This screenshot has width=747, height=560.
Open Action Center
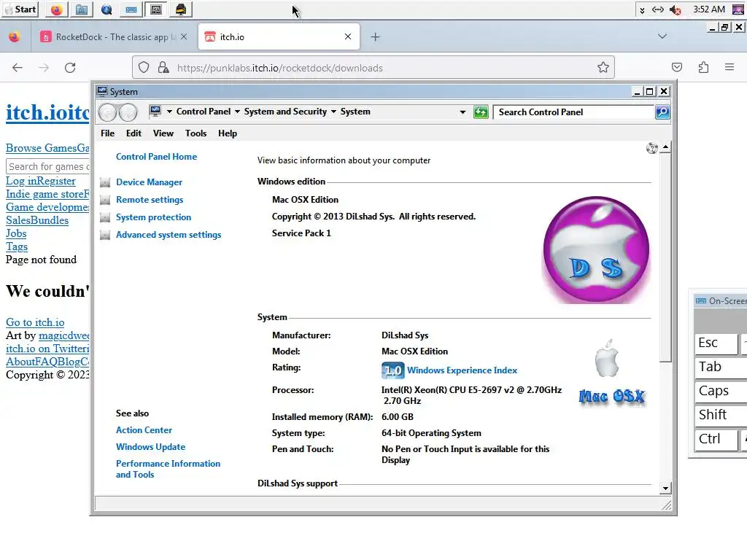(144, 430)
